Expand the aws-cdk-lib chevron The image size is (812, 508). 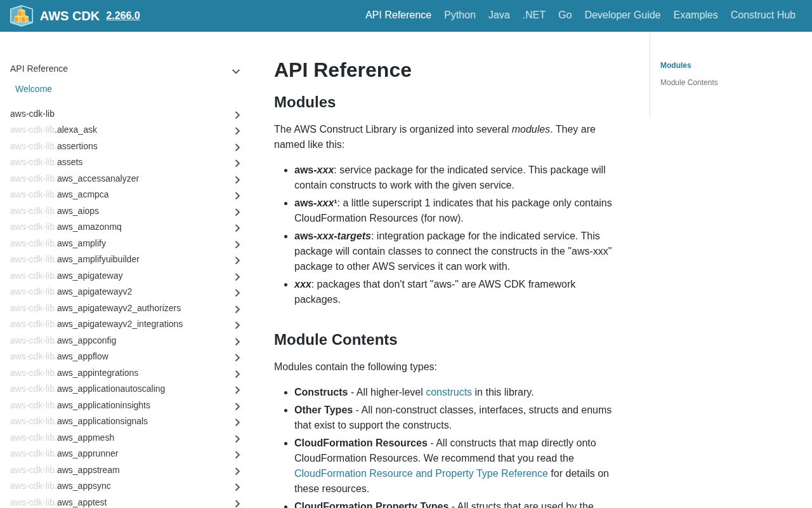click(x=237, y=115)
